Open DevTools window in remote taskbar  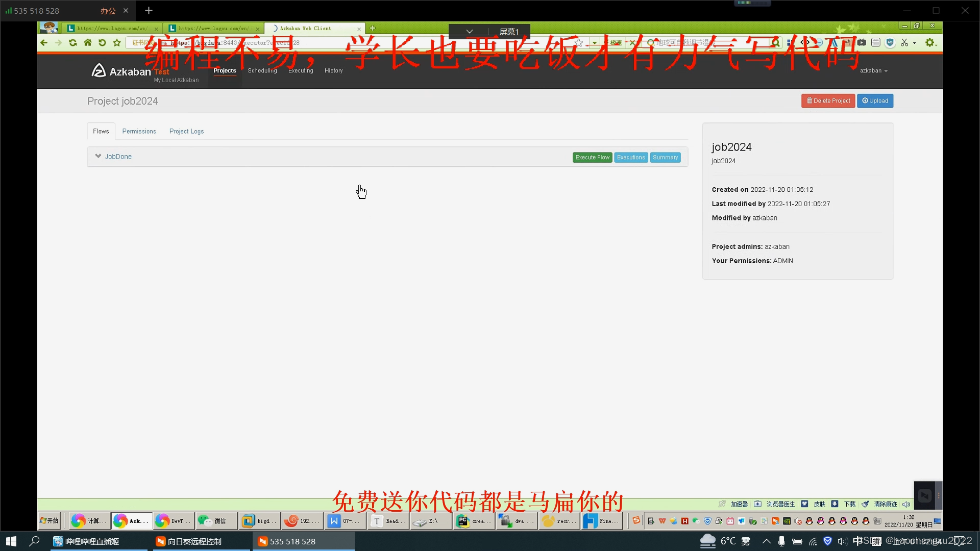pyautogui.click(x=174, y=521)
